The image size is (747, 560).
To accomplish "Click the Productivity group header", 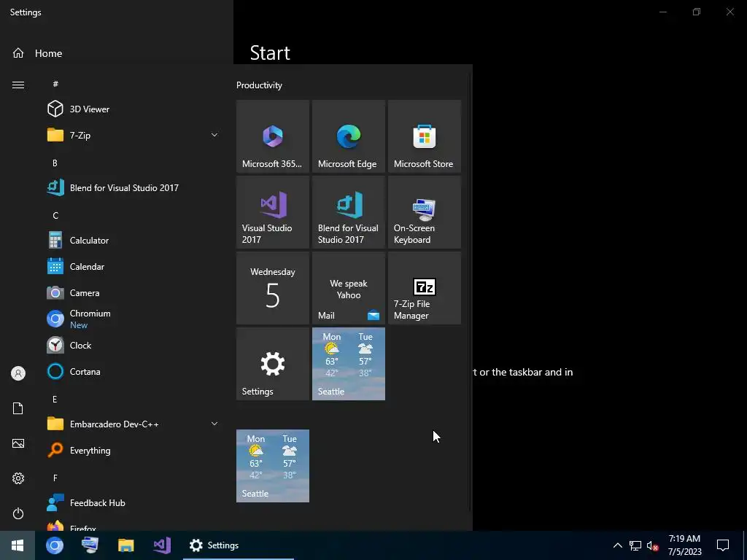I will coord(259,85).
